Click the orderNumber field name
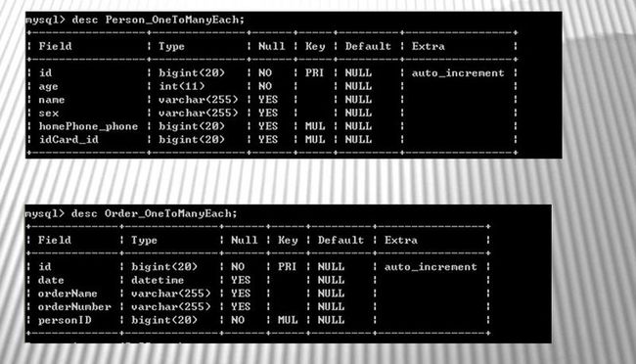Image resolution: width=636 pixels, height=364 pixels. tap(74, 307)
